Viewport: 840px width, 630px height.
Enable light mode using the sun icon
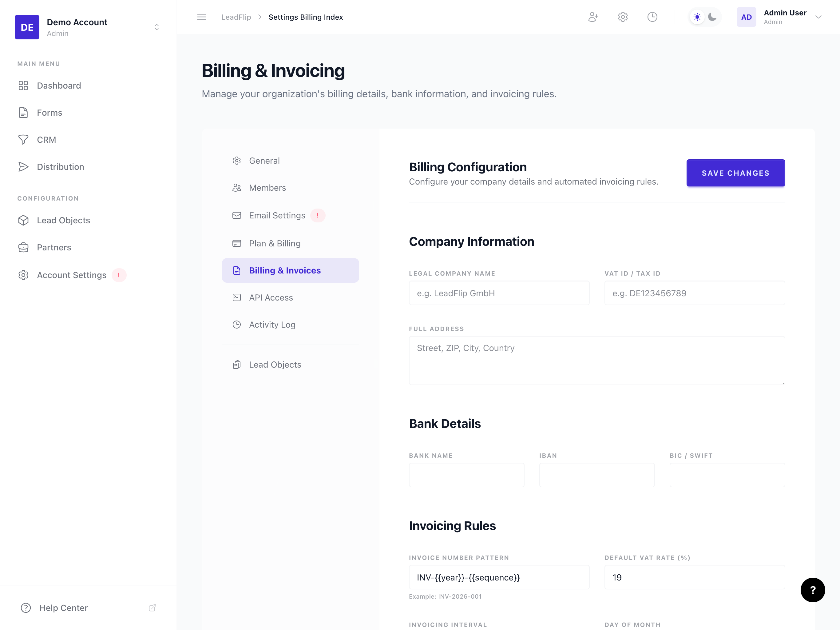tap(697, 17)
